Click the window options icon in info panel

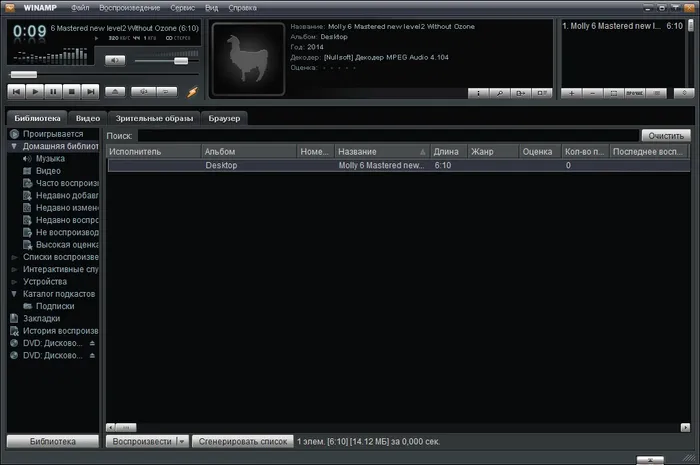(542, 93)
